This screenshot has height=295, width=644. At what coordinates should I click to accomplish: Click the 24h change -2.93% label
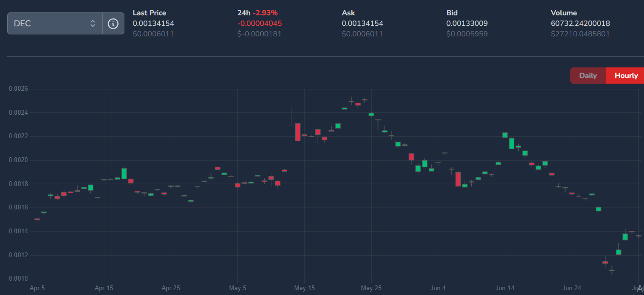pos(265,13)
